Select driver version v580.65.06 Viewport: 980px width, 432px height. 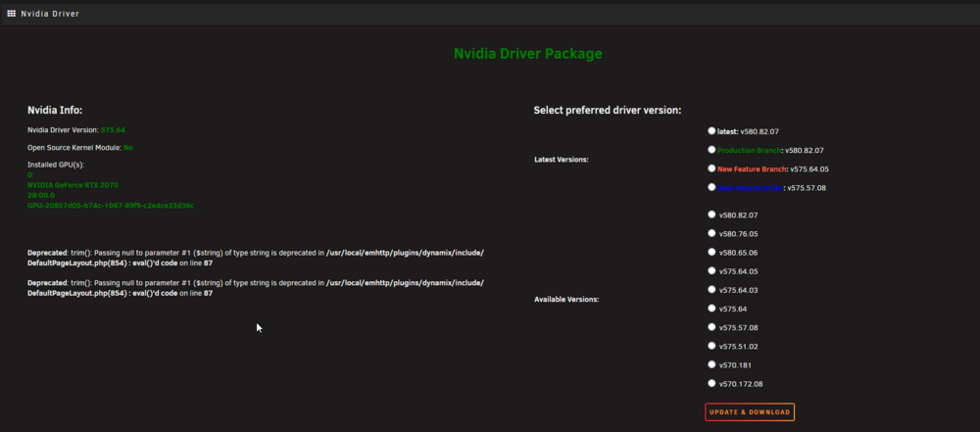click(711, 252)
